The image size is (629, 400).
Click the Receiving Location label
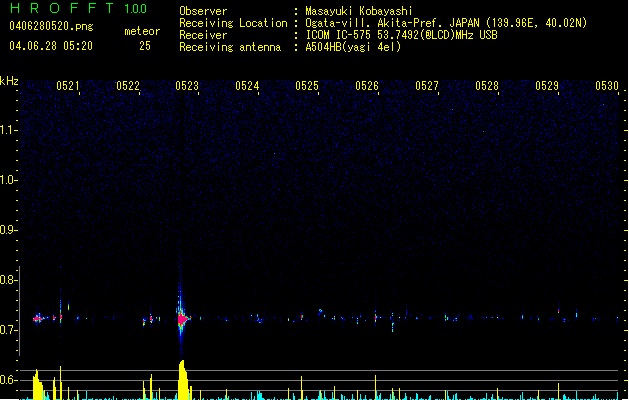pyautogui.click(x=233, y=23)
